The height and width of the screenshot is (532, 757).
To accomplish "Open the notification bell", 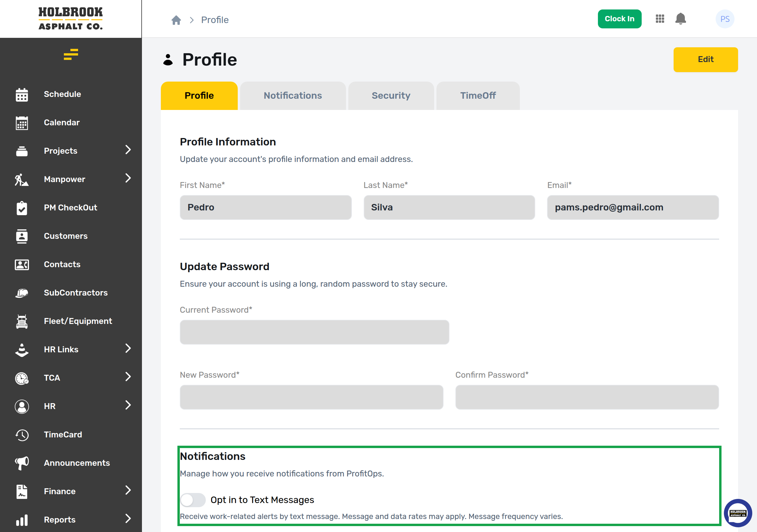I will coord(680,19).
